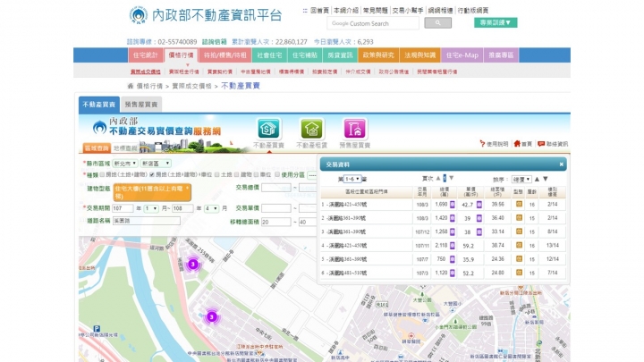The width and height of the screenshot is (644, 362).
Task: Open the 住宅e-Map menu
Action: point(462,55)
